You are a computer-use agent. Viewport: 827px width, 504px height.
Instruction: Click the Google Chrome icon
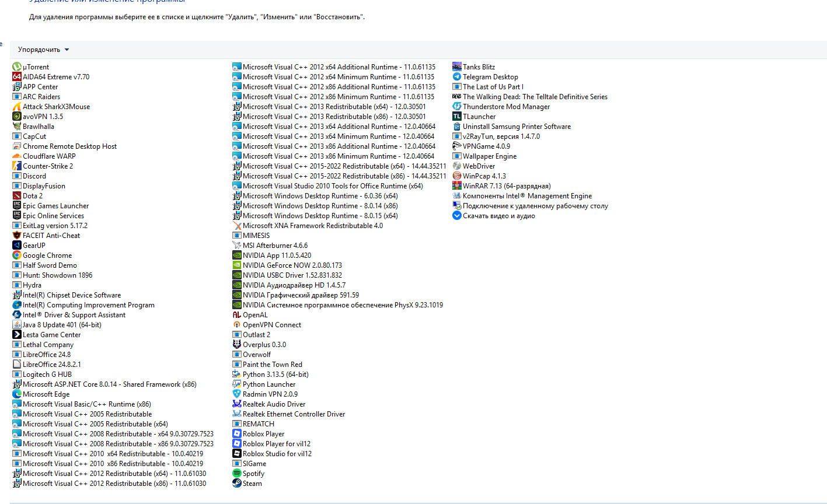click(17, 256)
